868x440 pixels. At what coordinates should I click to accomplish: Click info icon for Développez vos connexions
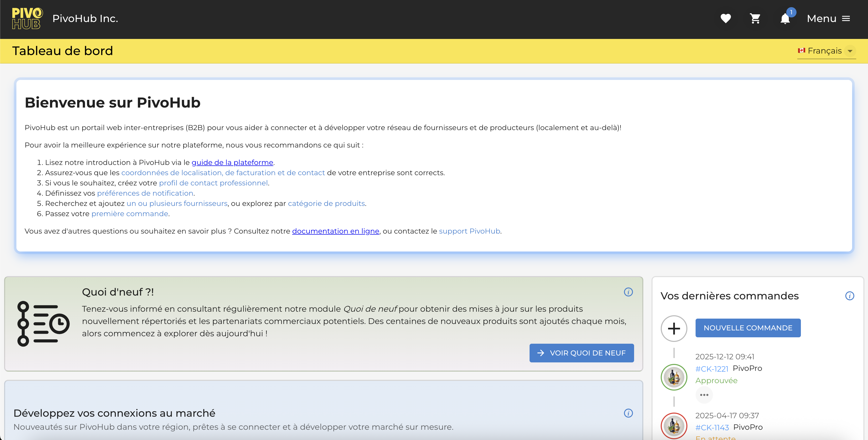[x=628, y=413]
